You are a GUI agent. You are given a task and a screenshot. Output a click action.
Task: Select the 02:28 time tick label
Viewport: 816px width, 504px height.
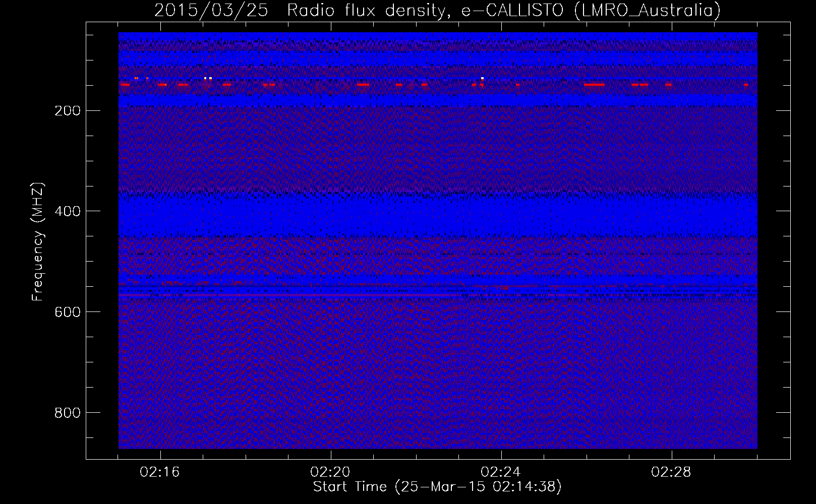[x=671, y=472]
